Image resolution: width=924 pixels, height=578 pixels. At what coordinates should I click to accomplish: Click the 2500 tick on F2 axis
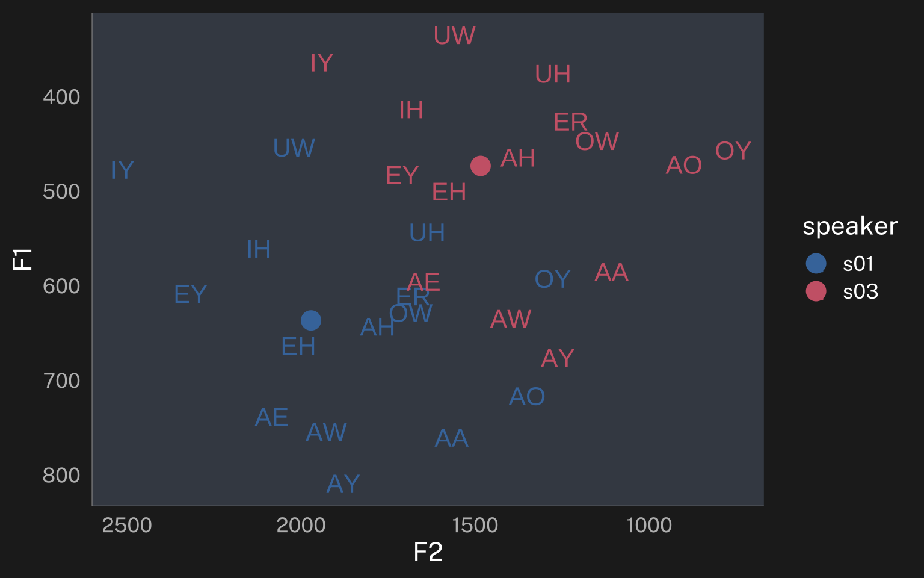coord(127,525)
